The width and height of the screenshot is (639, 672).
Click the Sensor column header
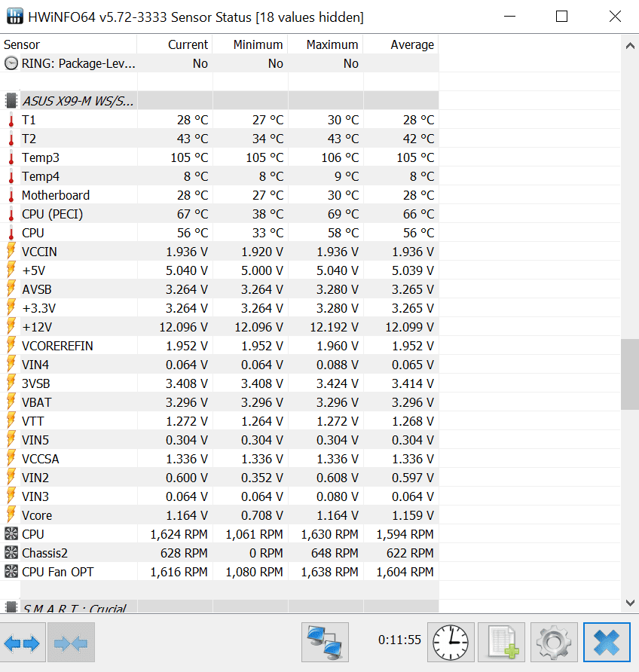(x=69, y=44)
